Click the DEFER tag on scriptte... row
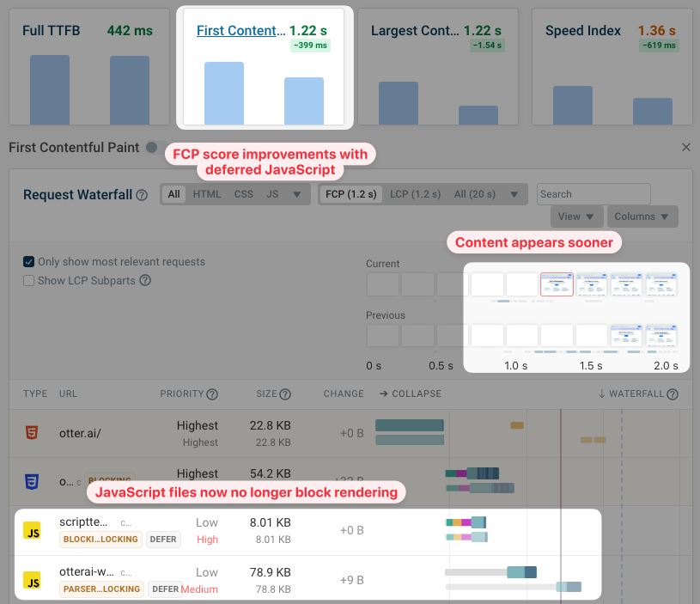This screenshot has height=604, width=700. pyautogui.click(x=163, y=540)
